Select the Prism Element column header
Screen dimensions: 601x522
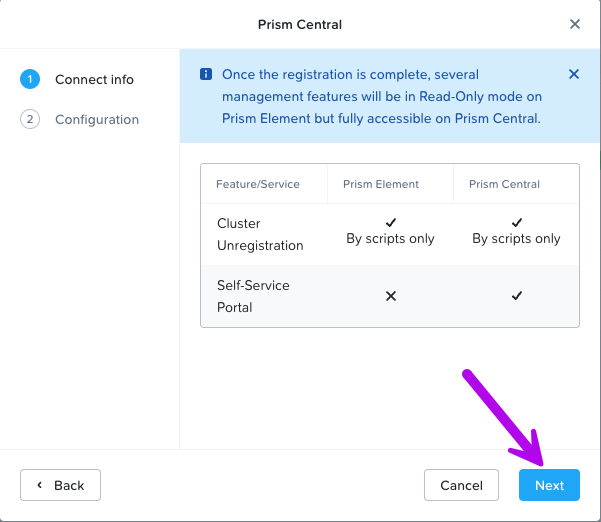[381, 184]
